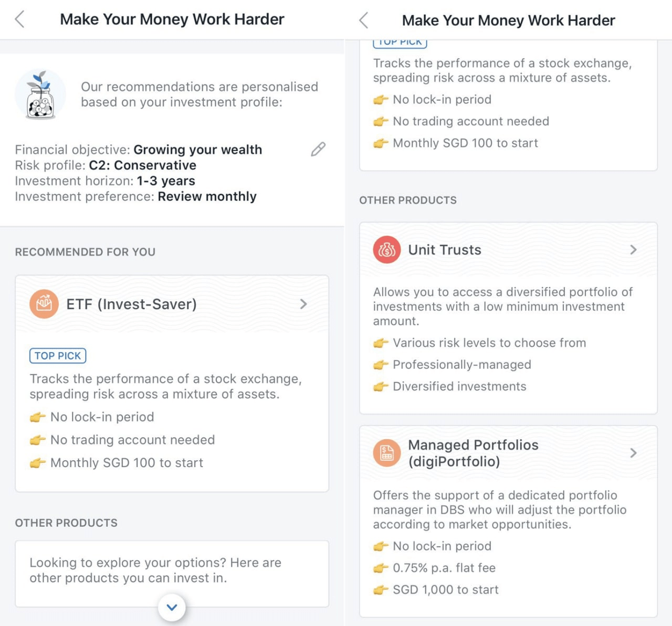Click the Review monthly investment preference
672x626 pixels.
(x=207, y=197)
